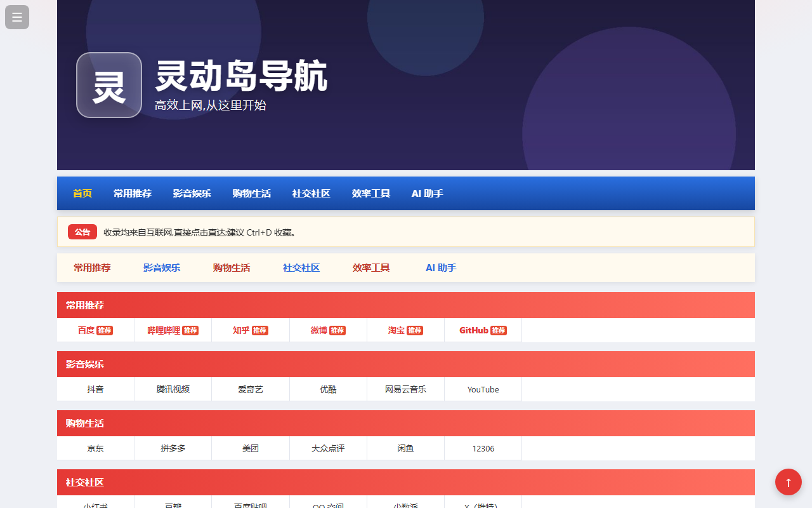Image resolution: width=812 pixels, height=508 pixels.
Task: Click the 高效上网,从这里开始 tagline
Action: click(x=211, y=105)
